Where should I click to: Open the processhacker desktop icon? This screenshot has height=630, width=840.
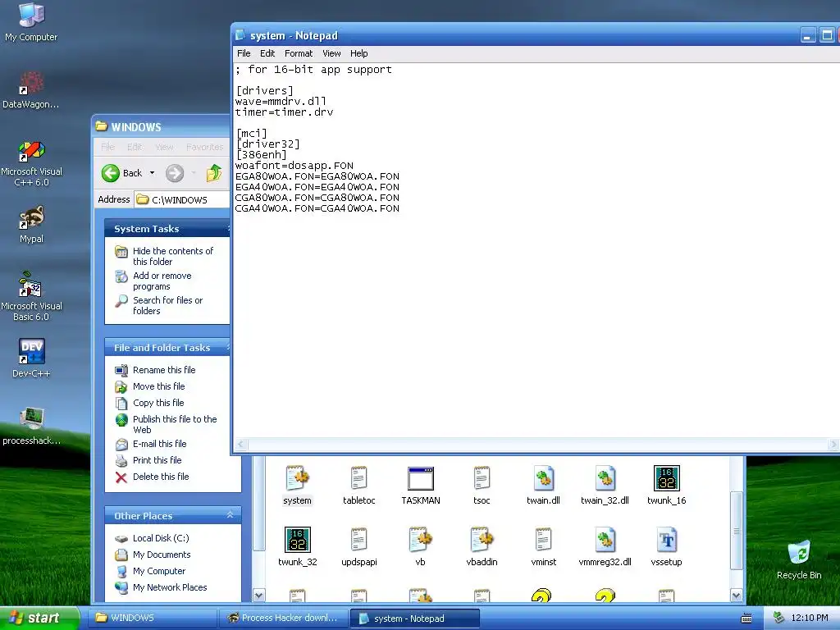[31, 426]
